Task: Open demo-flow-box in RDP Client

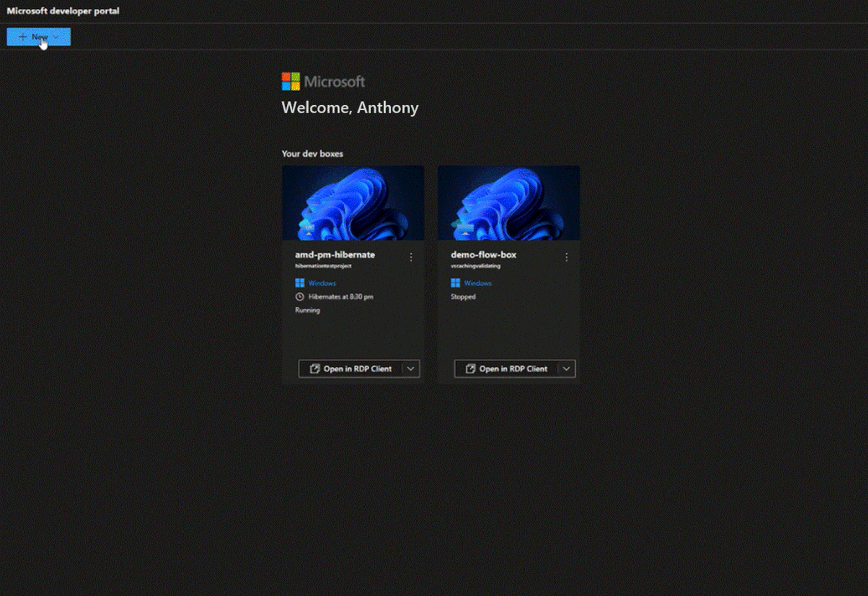Action: click(x=507, y=369)
